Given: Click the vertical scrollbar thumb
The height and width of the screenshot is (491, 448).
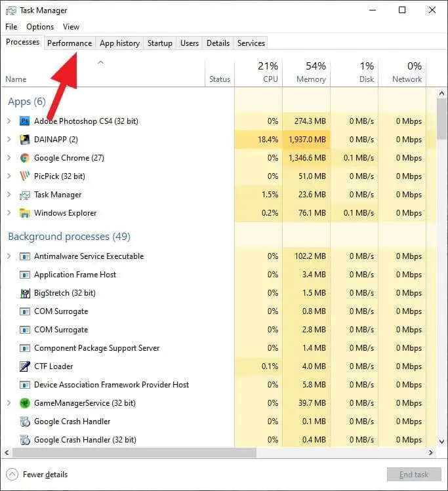Looking at the screenshot, I should 441,119.
